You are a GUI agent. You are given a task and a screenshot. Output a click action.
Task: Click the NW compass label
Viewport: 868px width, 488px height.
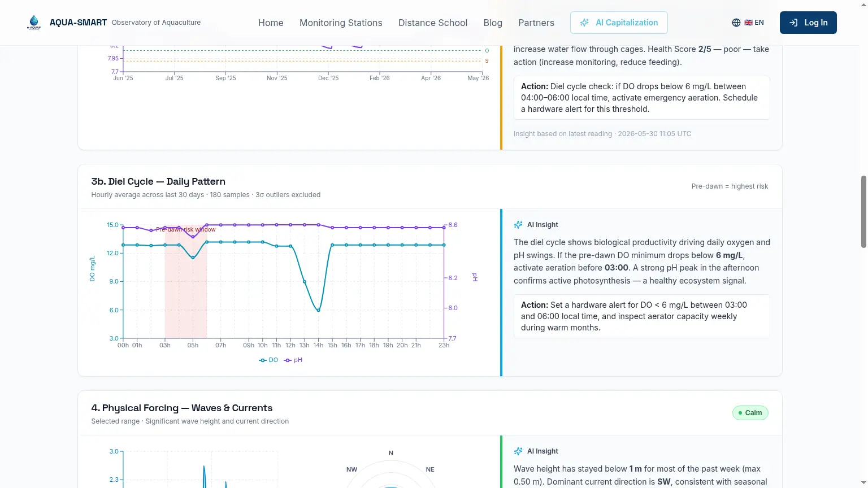coord(351,469)
